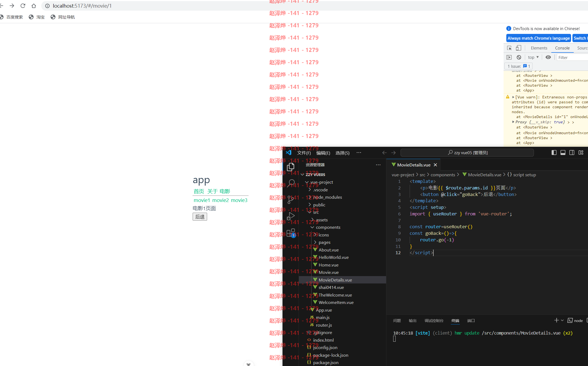588x366 pixels.
Task: Open VS Code 文件(F) menu
Action: 304,153
